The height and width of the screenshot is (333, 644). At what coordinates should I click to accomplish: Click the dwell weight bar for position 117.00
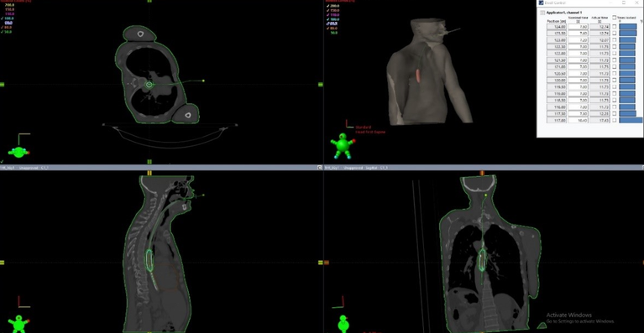[631, 120]
